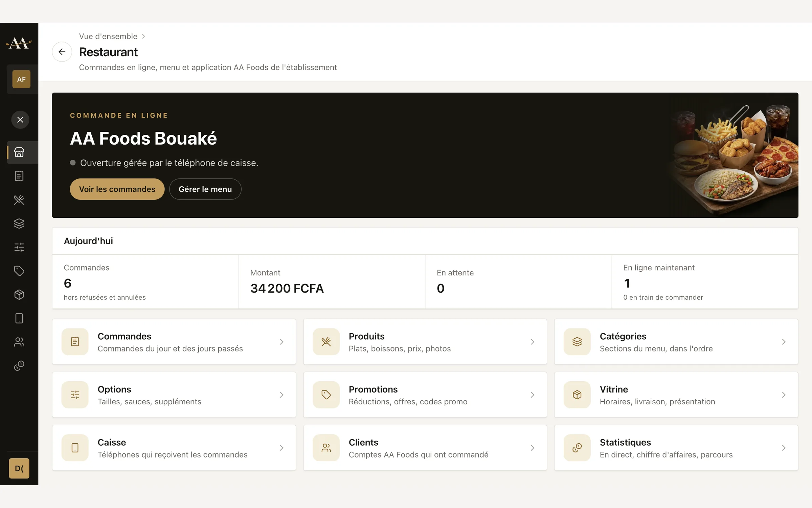This screenshot has height=508, width=812.
Task: Click the En attente value 0
Action: click(441, 289)
